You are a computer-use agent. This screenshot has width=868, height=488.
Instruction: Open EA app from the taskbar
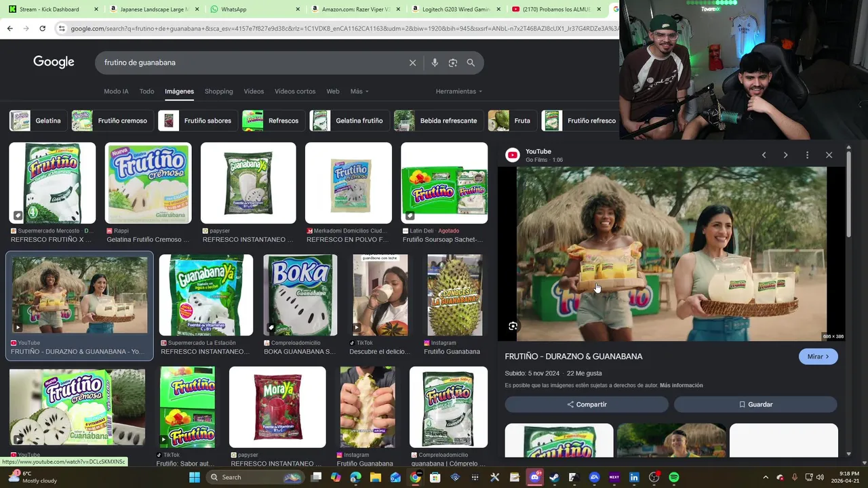click(595, 477)
